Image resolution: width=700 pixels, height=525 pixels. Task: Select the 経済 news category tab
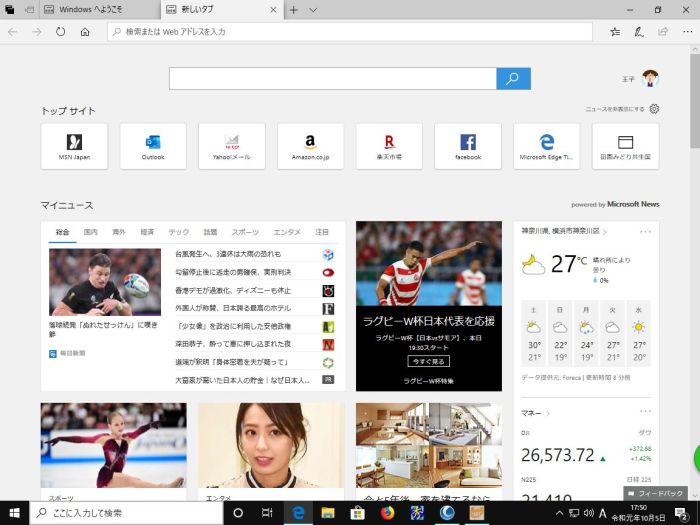[147, 232]
